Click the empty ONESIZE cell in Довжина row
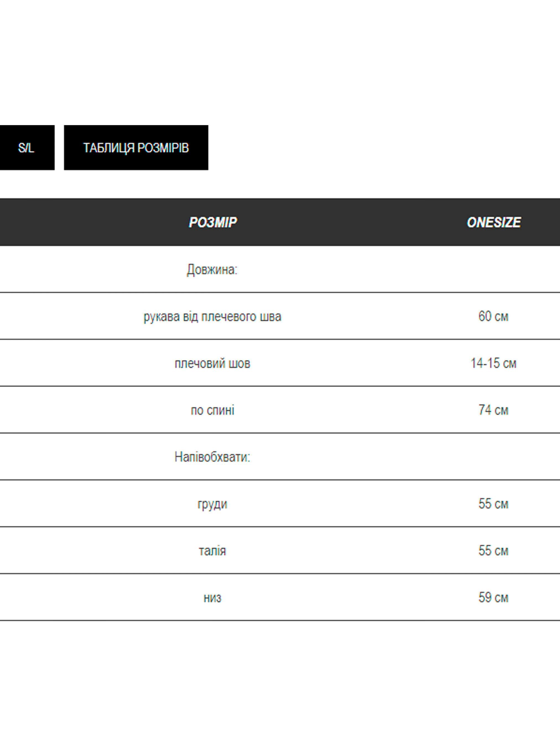 coord(493,269)
